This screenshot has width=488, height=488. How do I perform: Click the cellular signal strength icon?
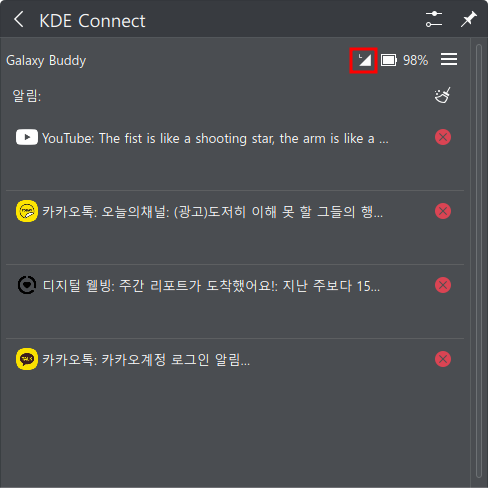364,60
